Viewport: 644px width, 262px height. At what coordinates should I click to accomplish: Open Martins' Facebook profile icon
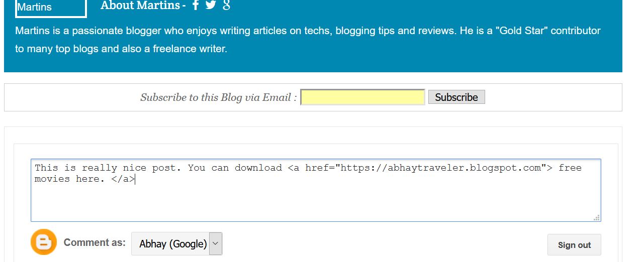[196, 6]
